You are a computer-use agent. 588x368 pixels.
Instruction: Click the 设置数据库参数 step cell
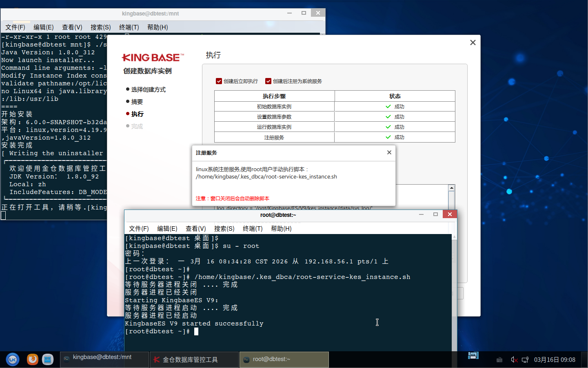pyautogui.click(x=274, y=117)
